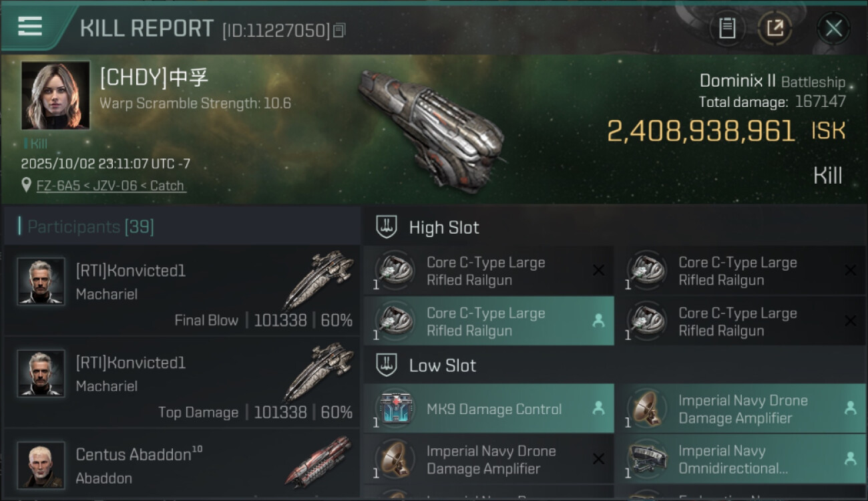Viewport: 868px width, 501px height.
Task: Click the person icon on Drone Damage Amplifier
Action: (x=850, y=408)
